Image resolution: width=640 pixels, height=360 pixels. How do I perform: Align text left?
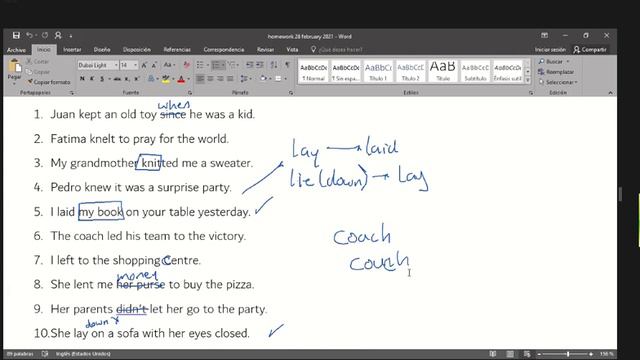click(200, 78)
